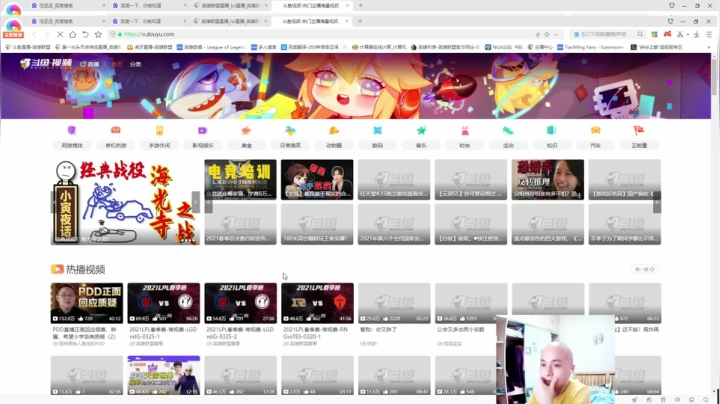Open the 首页 item in the site header
Viewport: 720px width, 404px height.
point(117,64)
